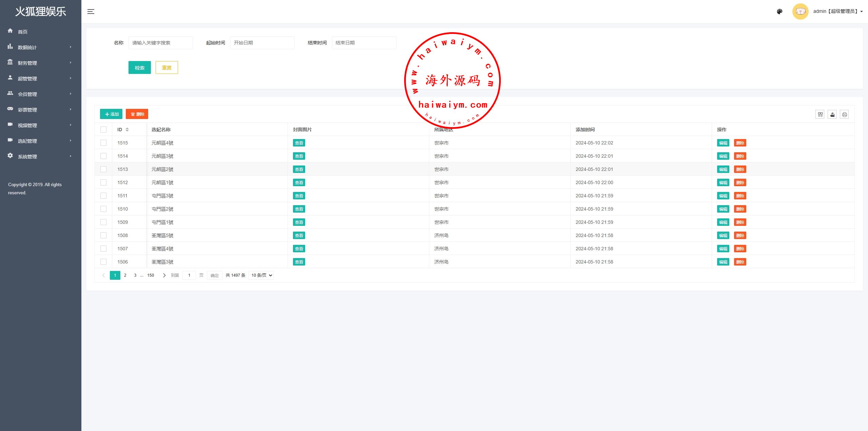
Task: Check the row with ID 1515
Action: [103, 143]
